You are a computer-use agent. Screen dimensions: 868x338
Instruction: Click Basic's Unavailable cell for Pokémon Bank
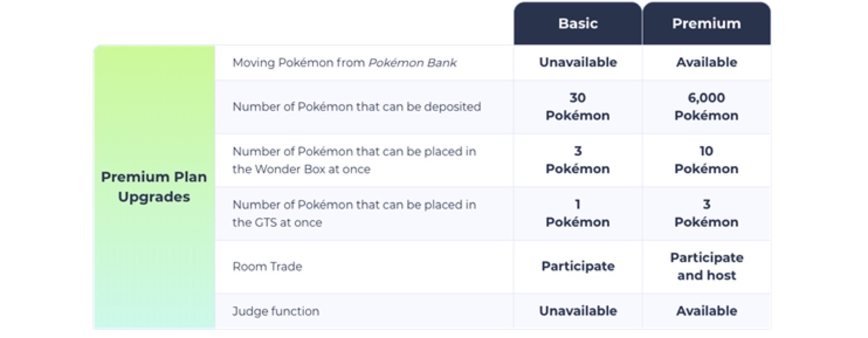[x=578, y=63]
